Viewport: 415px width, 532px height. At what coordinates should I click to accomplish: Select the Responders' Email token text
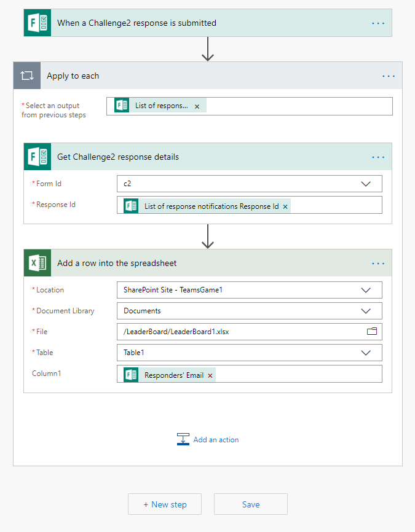174,375
